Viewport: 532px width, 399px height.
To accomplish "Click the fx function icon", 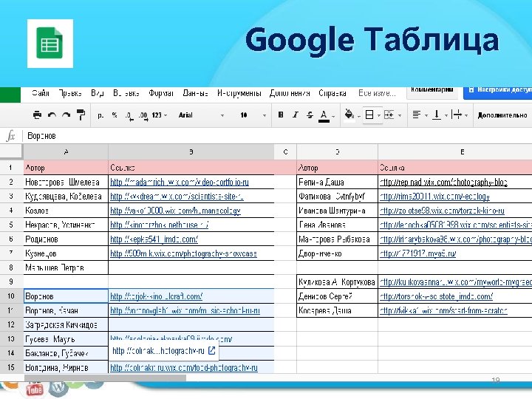I will (11, 136).
